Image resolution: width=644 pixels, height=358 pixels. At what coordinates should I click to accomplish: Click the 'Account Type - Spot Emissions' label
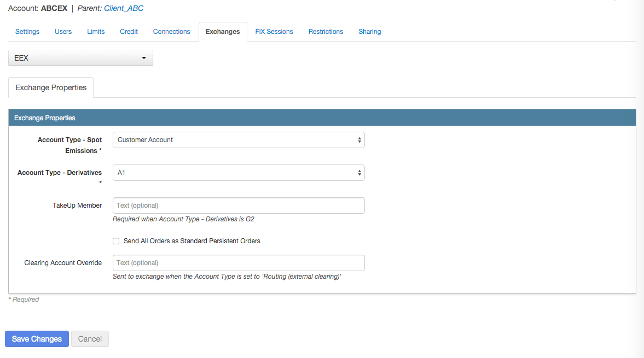click(70, 145)
